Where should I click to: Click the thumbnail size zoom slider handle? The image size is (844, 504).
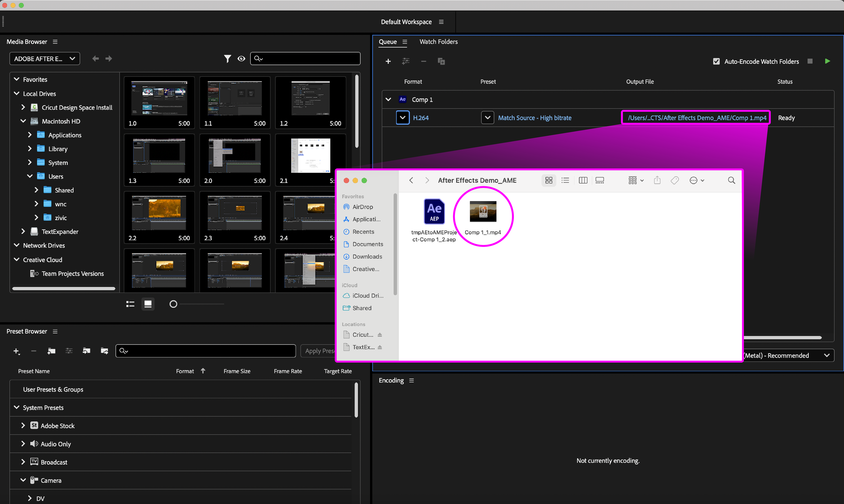tap(173, 304)
